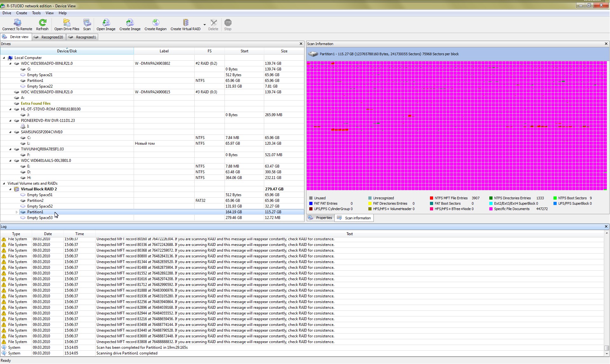Click the Scan toolbar icon

[x=87, y=23]
